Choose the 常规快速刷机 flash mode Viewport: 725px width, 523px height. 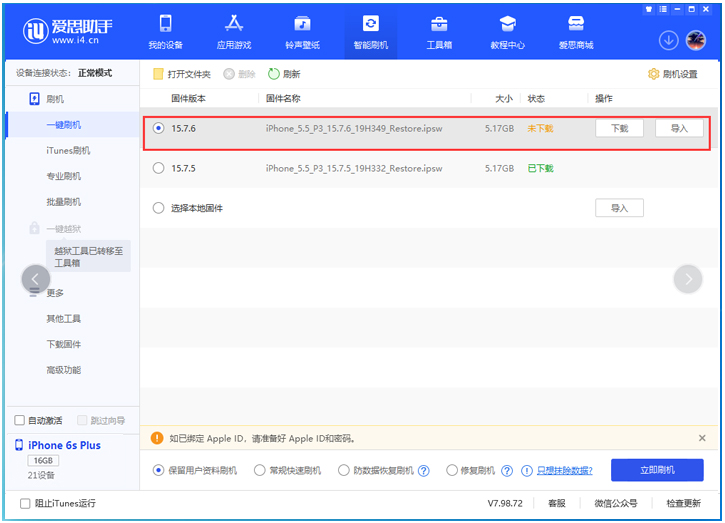[260, 470]
